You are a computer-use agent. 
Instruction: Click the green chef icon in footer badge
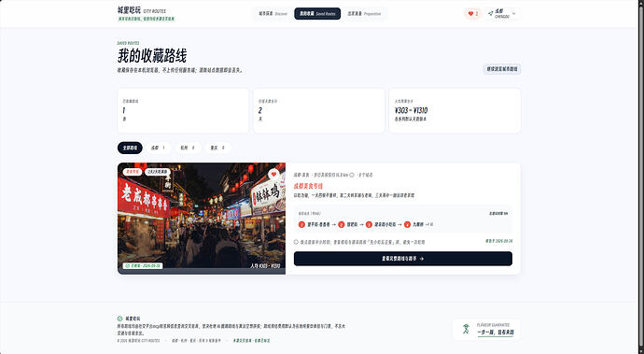click(x=466, y=329)
